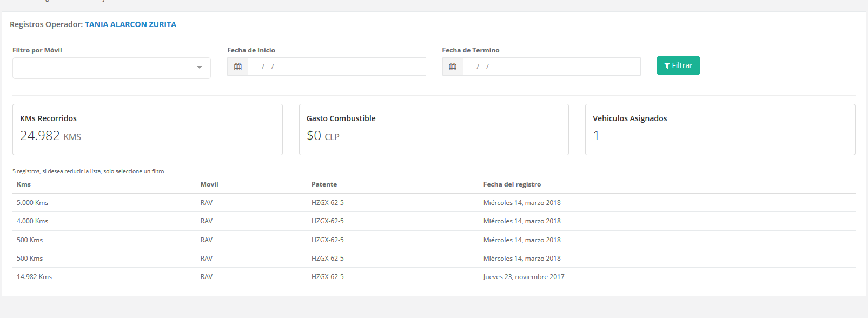Click the Vehiculos Asignados summary card
The height and width of the screenshot is (318, 868).
[720, 129]
